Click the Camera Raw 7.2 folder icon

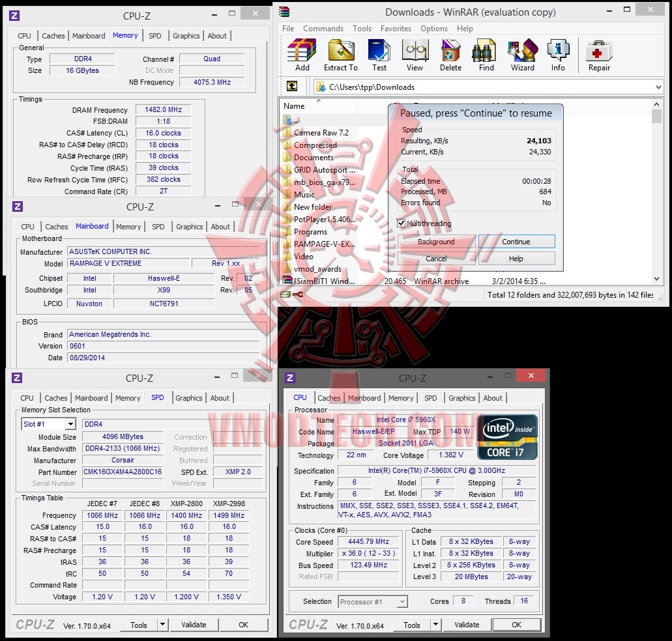coord(287,133)
